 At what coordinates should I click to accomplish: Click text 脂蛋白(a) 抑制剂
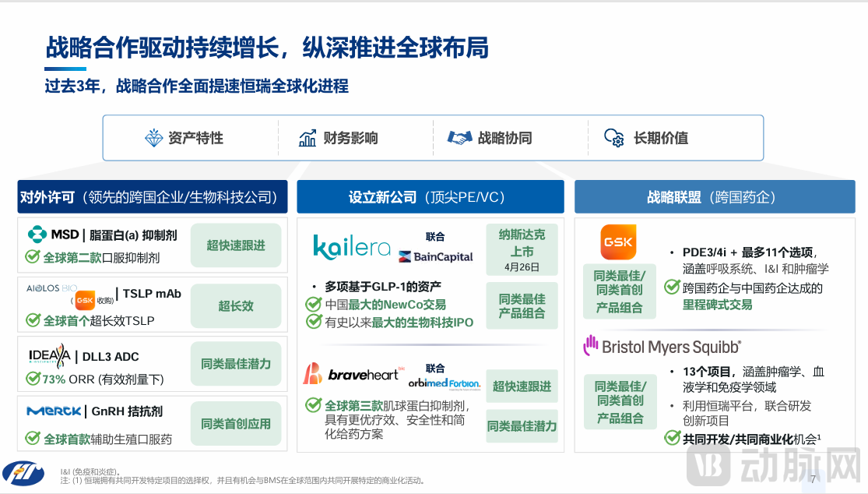133,235
